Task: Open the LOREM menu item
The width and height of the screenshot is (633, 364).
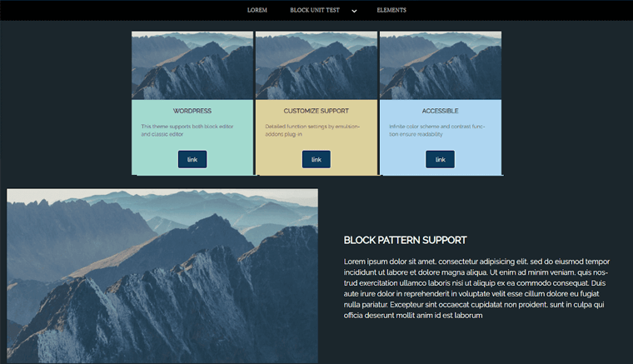Action: point(257,10)
